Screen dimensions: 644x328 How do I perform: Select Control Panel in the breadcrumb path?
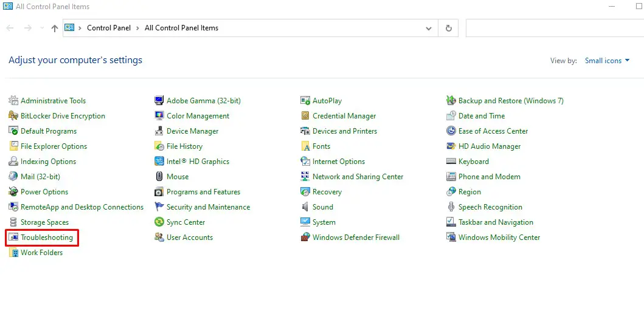tap(109, 28)
